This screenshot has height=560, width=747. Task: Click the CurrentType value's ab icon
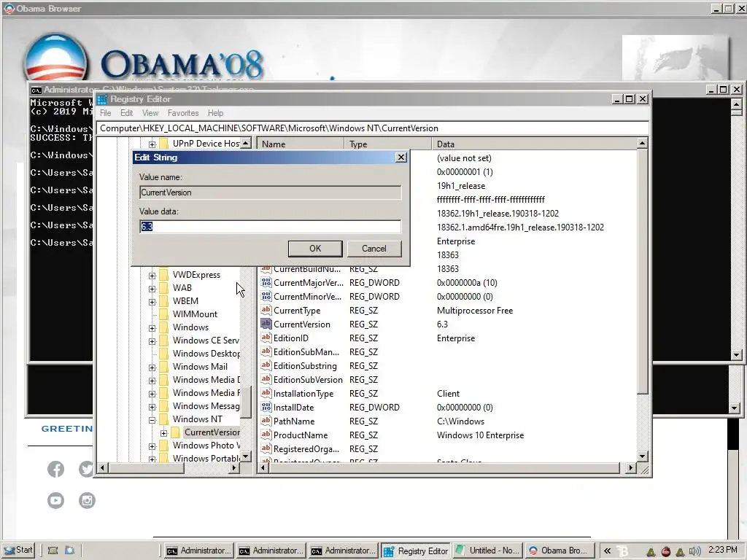266,310
